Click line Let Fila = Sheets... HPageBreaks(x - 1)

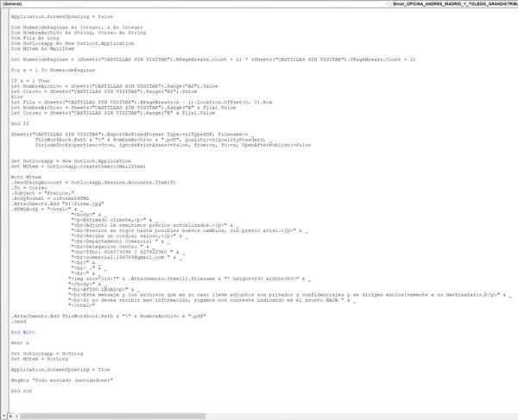142,102
